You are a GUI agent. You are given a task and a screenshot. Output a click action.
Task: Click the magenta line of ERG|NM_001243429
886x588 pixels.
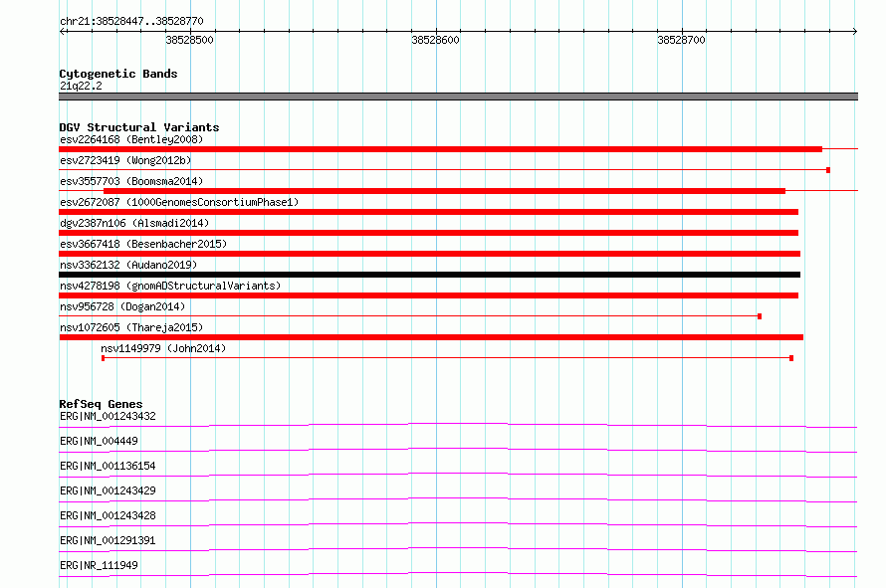458,499
